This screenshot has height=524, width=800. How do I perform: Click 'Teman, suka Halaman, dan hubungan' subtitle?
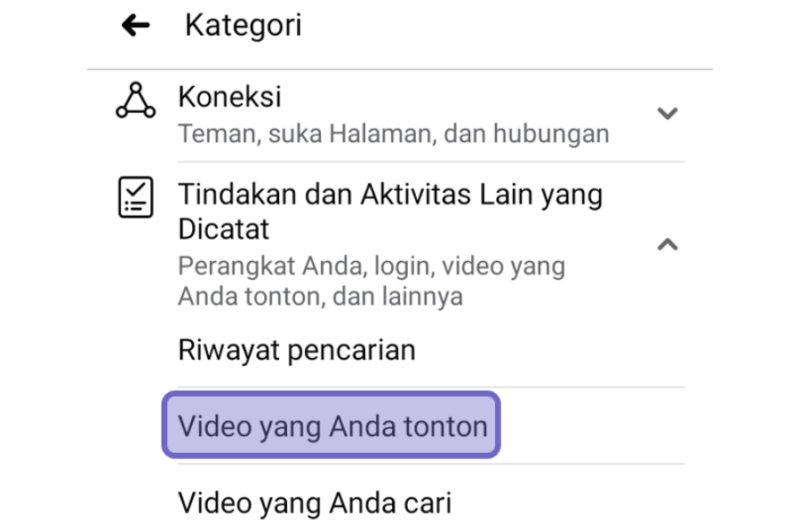[x=393, y=134]
